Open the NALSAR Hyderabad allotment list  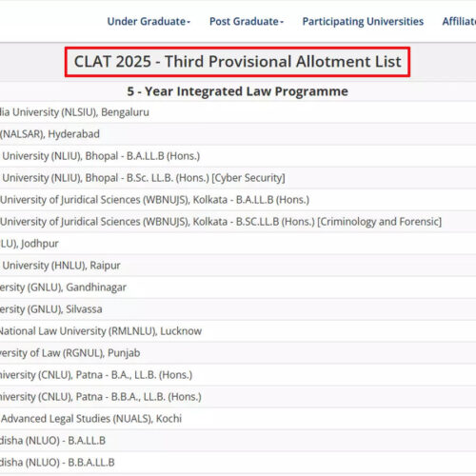(x=50, y=134)
